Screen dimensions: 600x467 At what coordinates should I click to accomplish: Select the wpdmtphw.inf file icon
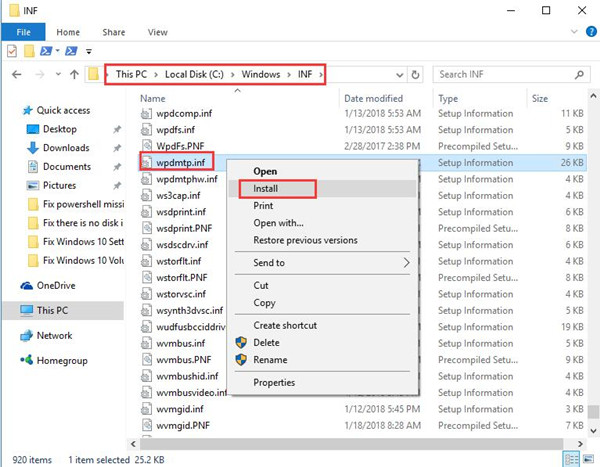(x=146, y=179)
